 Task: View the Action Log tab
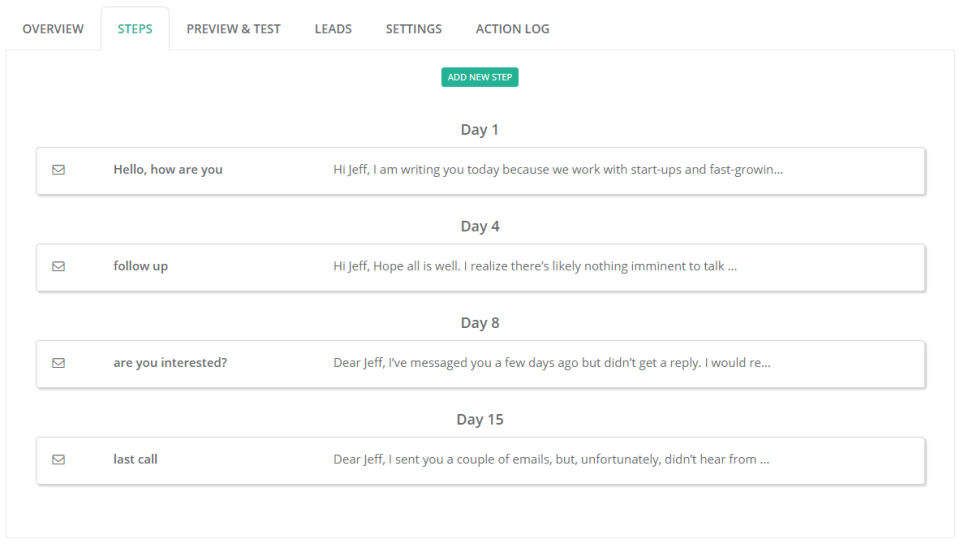tap(512, 29)
